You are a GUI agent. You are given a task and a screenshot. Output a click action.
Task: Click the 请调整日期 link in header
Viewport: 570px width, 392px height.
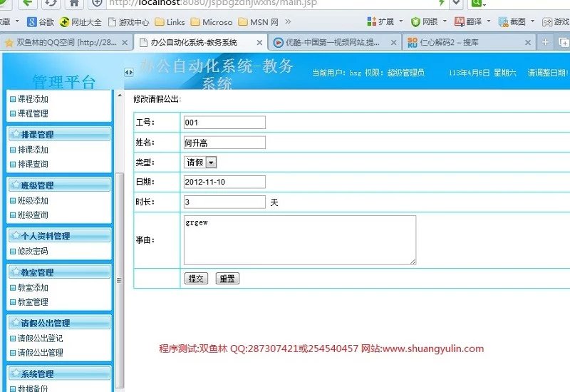click(548, 73)
